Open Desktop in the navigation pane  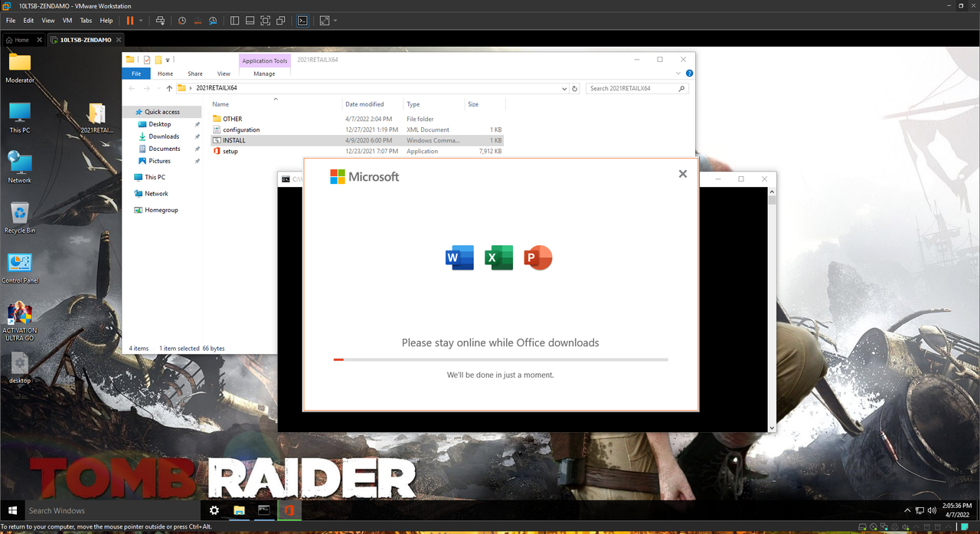click(159, 124)
